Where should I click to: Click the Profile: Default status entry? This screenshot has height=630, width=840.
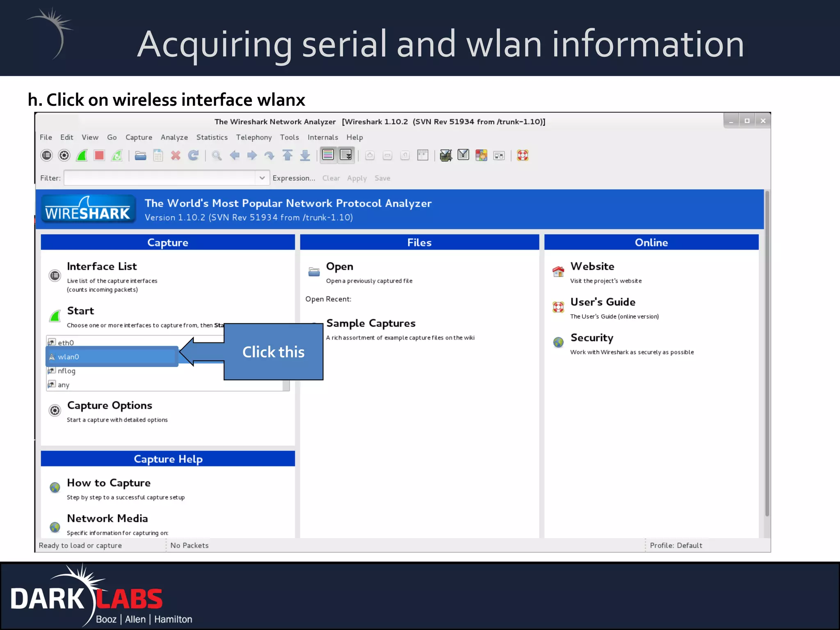[676, 546]
